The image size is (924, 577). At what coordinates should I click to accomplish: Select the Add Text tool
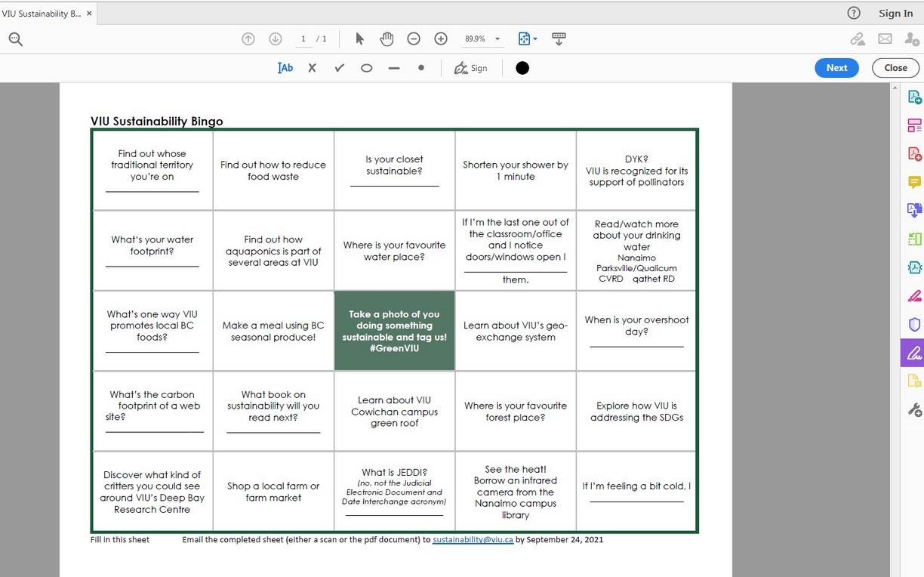pos(285,67)
